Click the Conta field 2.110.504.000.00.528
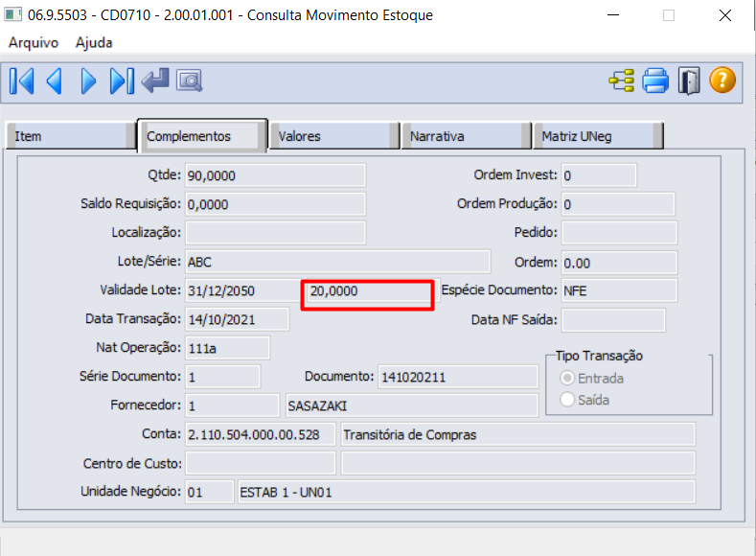Viewport: 756px width, 556px height. point(261,434)
